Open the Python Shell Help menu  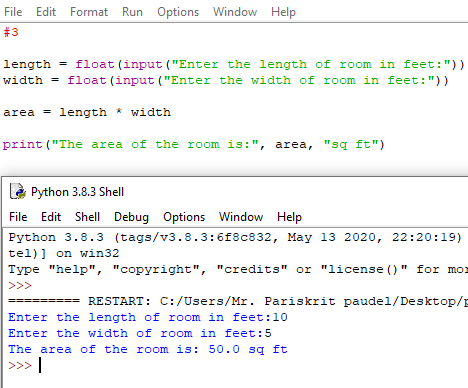pos(289,217)
